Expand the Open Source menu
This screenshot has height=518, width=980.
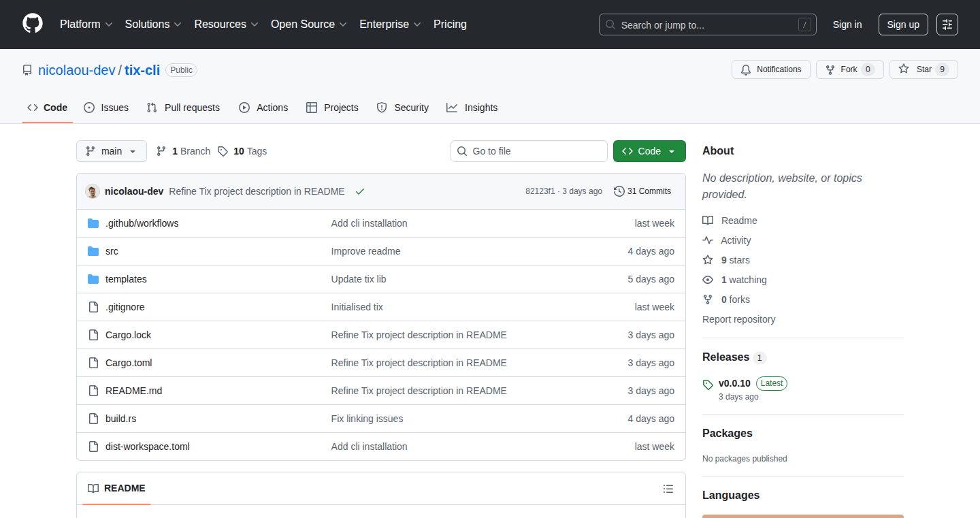click(x=309, y=24)
